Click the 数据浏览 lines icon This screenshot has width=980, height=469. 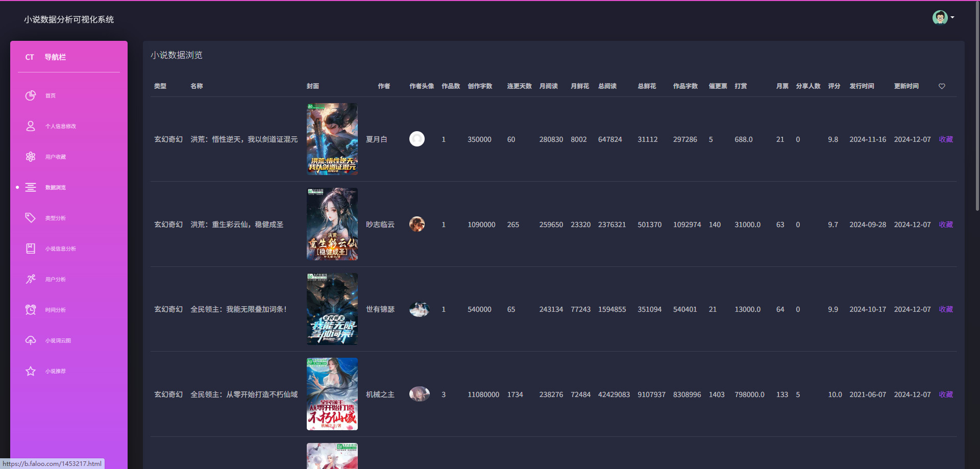[x=31, y=187]
